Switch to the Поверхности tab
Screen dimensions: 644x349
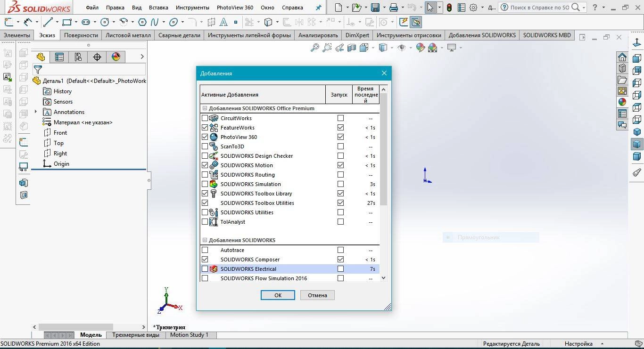81,35
